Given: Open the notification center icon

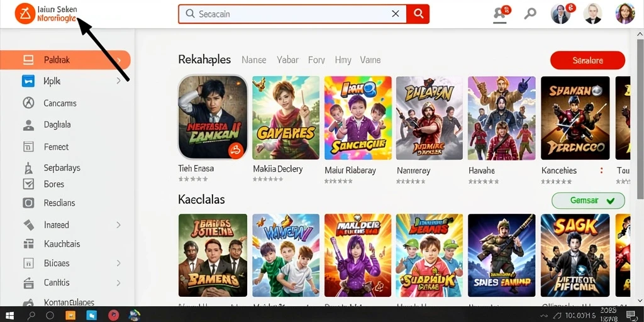Looking at the screenshot, I should click(631, 316).
